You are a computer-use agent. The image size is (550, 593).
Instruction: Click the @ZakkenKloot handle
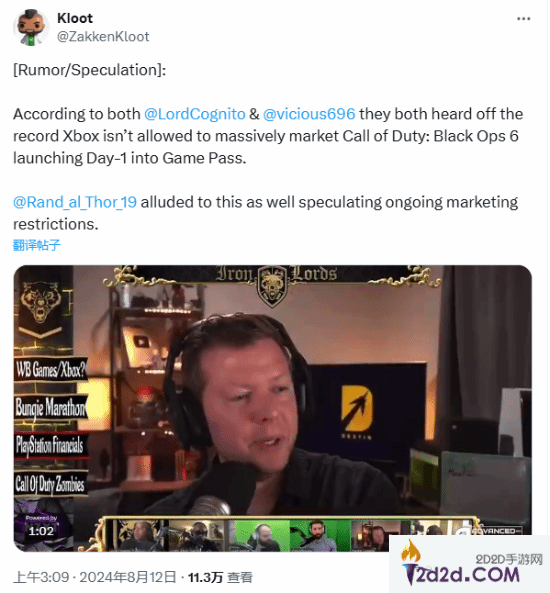pyautogui.click(x=103, y=36)
